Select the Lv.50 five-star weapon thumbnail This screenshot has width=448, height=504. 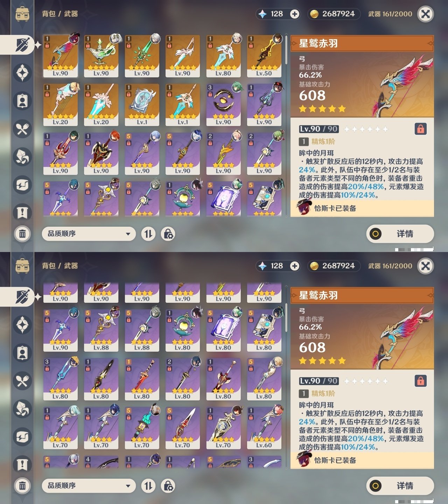pyautogui.click(x=264, y=56)
